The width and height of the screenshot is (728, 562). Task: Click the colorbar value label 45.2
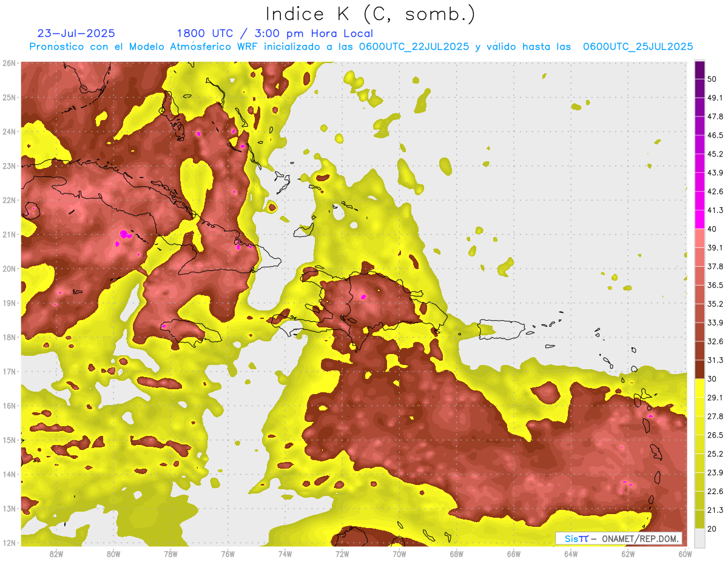point(715,154)
